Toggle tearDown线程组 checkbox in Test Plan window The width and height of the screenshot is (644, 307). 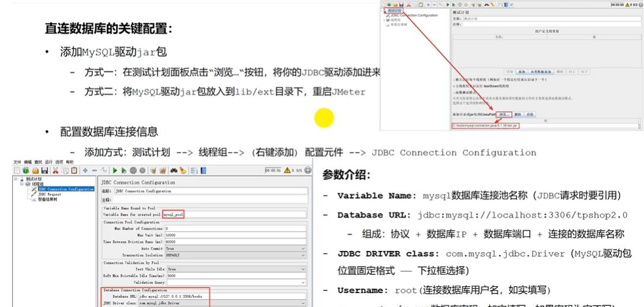pyautogui.click(x=454, y=86)
